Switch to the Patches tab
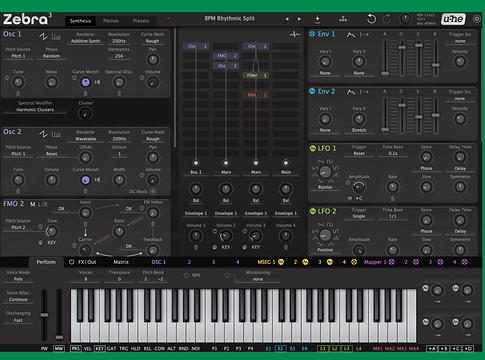 point(111,21)
